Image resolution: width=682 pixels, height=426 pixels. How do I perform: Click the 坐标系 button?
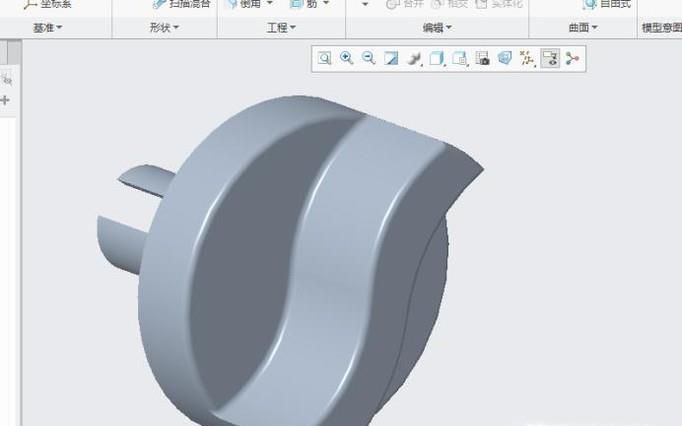pyautogui.click(x=47, y=4)
